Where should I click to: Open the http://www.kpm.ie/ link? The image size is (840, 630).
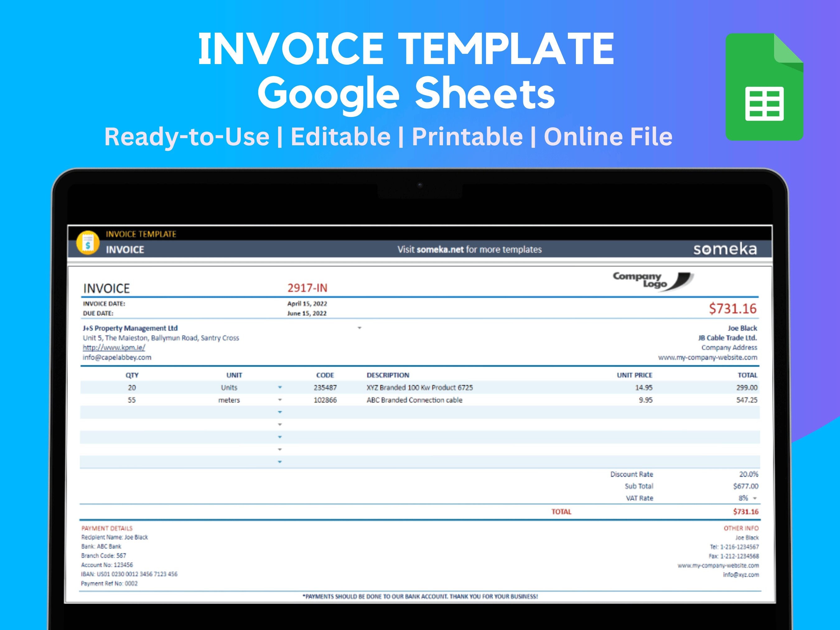(114, 348)
